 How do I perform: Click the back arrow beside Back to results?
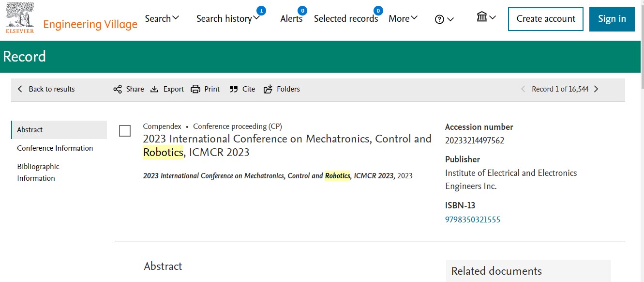[20, 89]
